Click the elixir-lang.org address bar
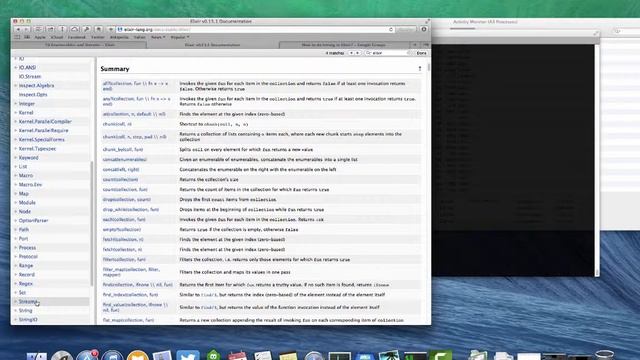This screenshot has height=360, width=640. click(255, 29)
